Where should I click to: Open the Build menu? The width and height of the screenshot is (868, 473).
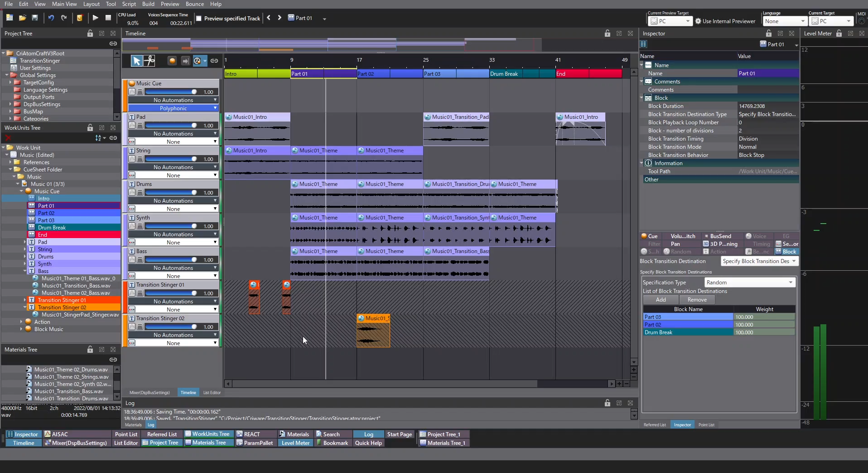[148, 4]
